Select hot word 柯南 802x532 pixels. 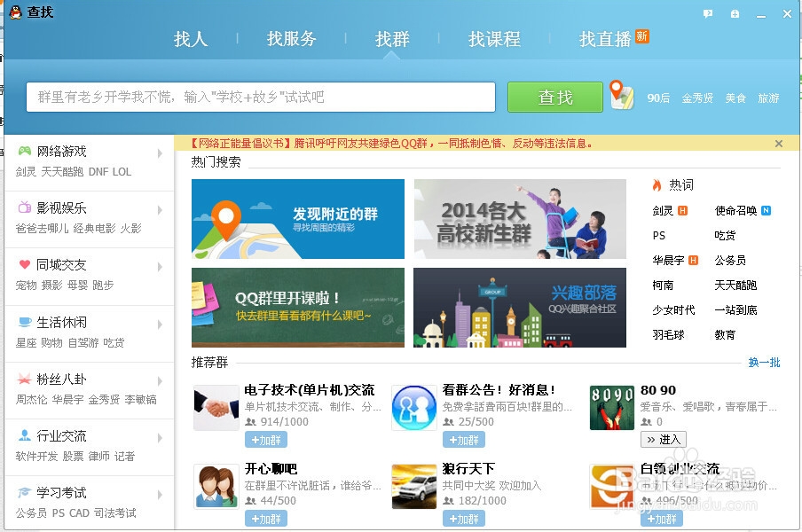(663, 286)
